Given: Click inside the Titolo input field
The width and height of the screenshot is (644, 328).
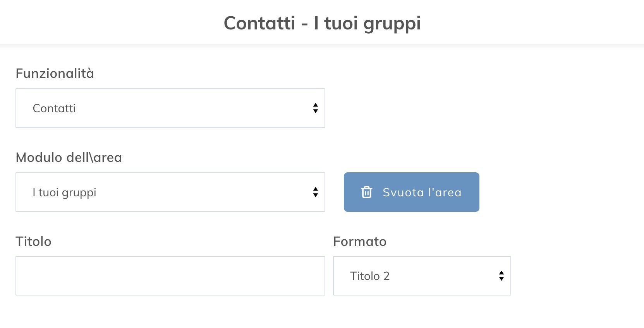Looking at the screenshot, I should [x=170, y=276].
